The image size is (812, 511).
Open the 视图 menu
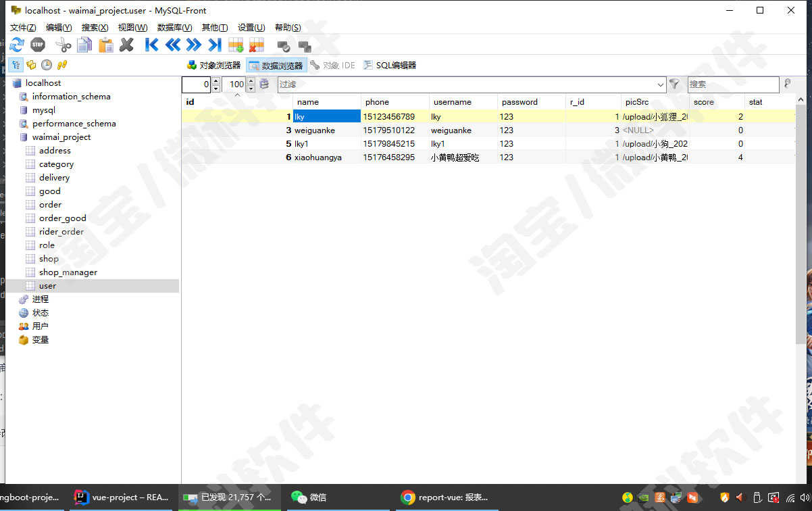(132, 27)
